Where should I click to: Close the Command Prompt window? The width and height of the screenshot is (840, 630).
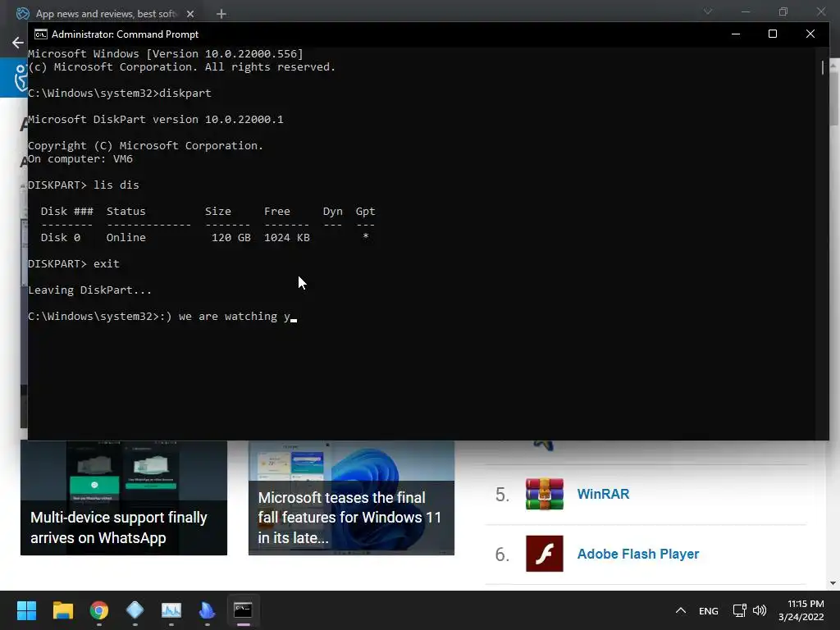pyautogui.click(x=810, y=34)
